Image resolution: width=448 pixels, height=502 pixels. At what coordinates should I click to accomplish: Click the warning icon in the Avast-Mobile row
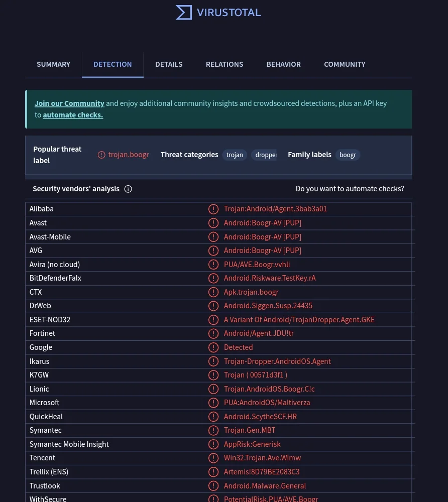(x=213, y=237)
